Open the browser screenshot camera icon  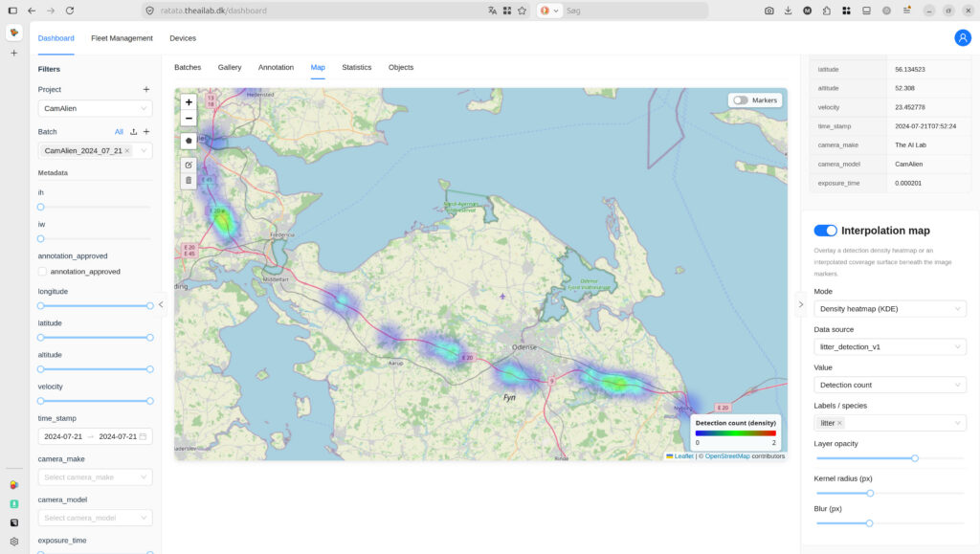(768, 11)
